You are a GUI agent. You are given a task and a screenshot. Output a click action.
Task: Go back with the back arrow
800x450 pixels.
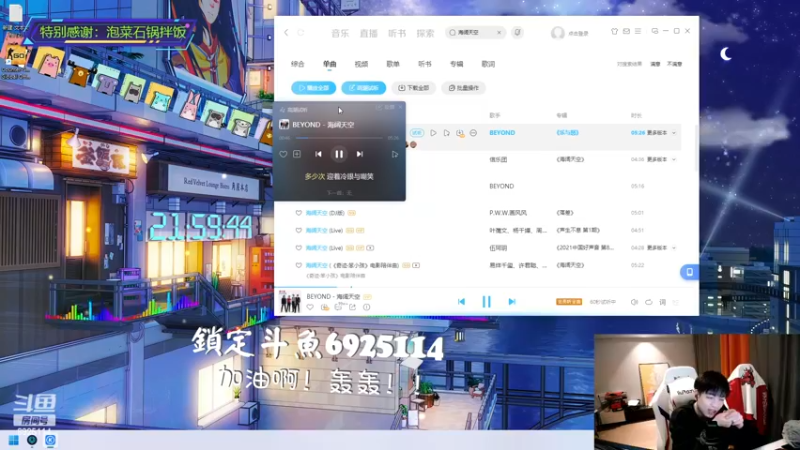tap(286, 33)
